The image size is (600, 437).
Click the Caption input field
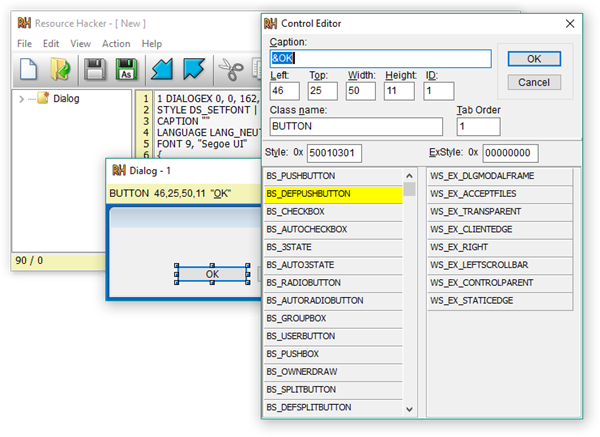click(x=380, y=59)
